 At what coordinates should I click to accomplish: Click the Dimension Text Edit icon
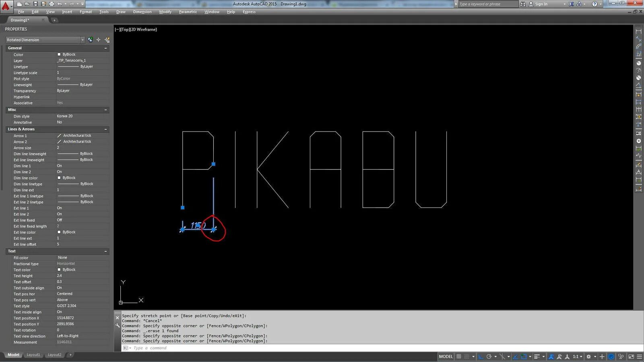pyautogui.click(x=638, y=172)
